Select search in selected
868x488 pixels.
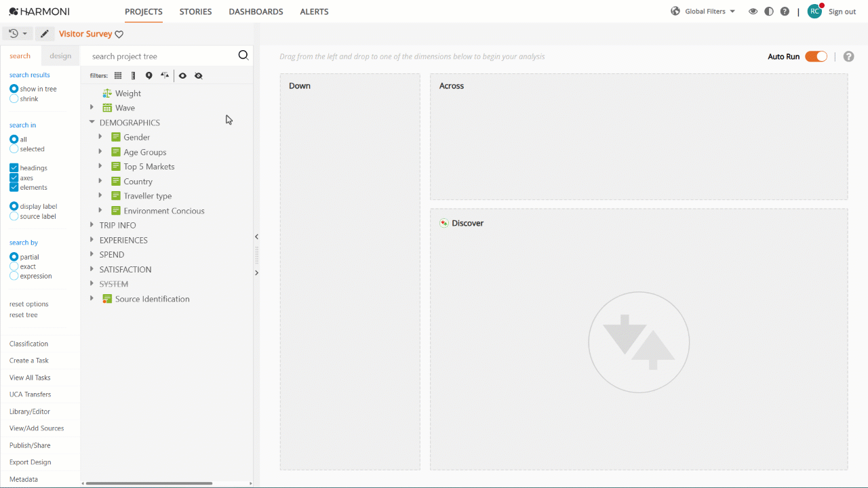[14, 149]
